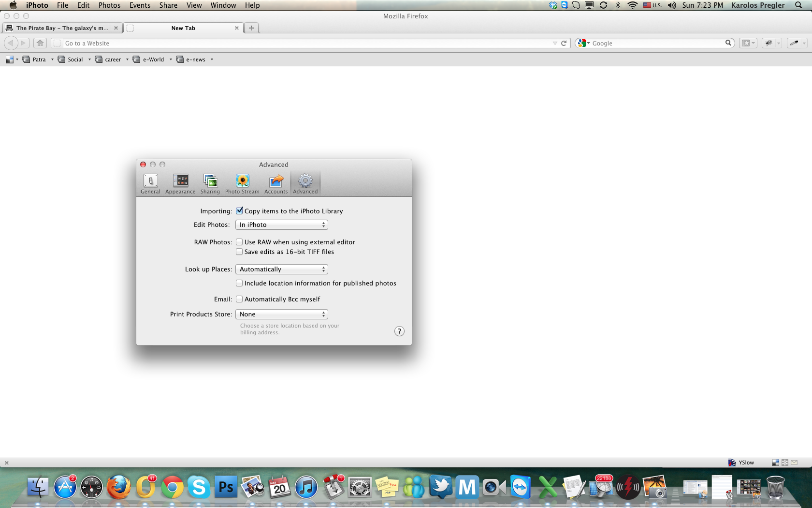The image size is (812, 508).
Task: Open the Accounts preferences pane
Action: coord(276,184)
